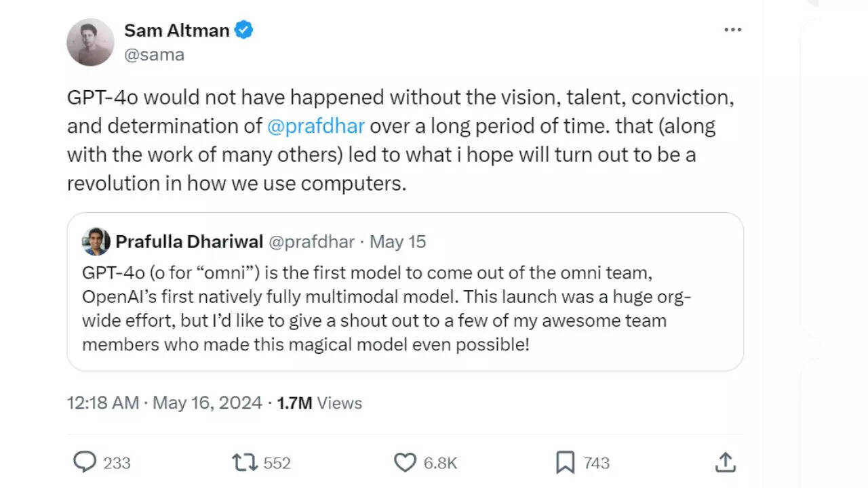Open the quoted GPT-4o omni tweet text
The height and width of the screenshot is (488, 868).
pyautogui.click(x=387, y=308)
